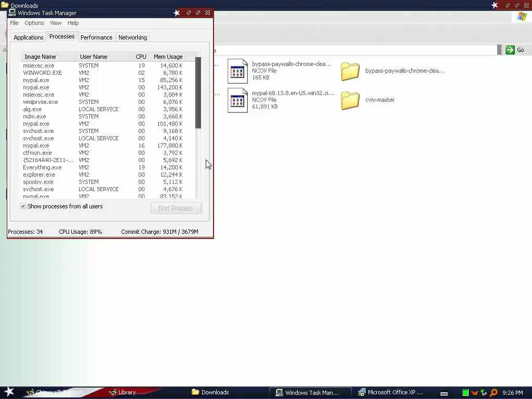The image size is (532, 399).
Task: Click the star button in Task Manager title bar
Action: pos(177,13)
